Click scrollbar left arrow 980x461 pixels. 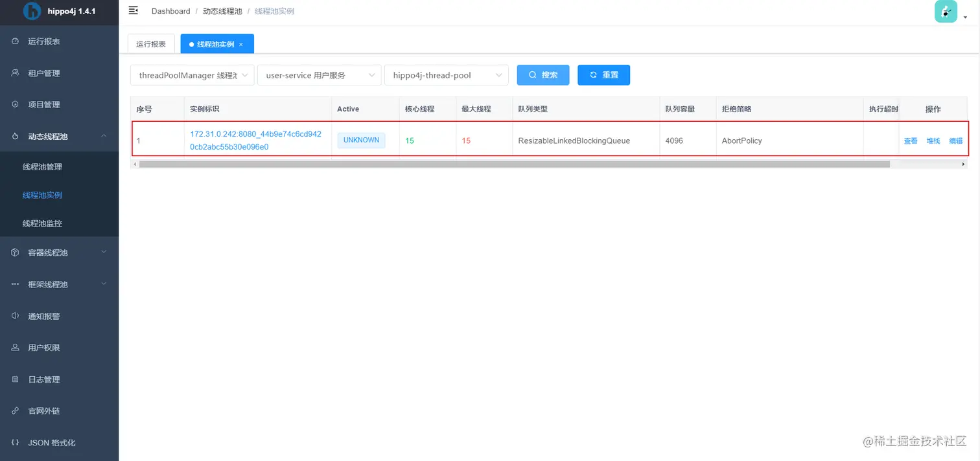[x=134, y=164]
